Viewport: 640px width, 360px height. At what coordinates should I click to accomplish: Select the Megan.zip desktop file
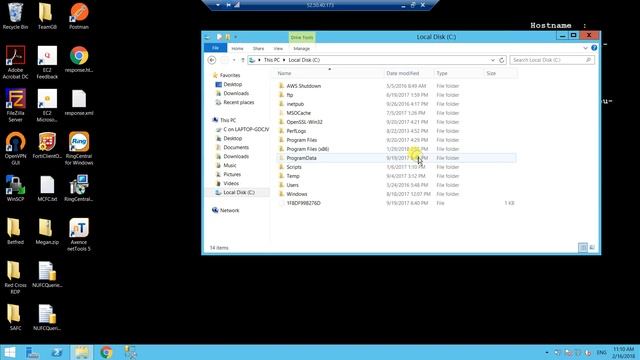47,231
